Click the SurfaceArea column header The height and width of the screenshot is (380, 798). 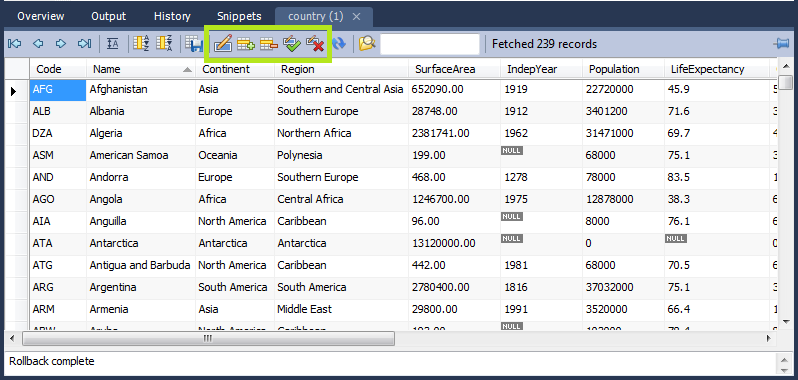coord(454,69)
